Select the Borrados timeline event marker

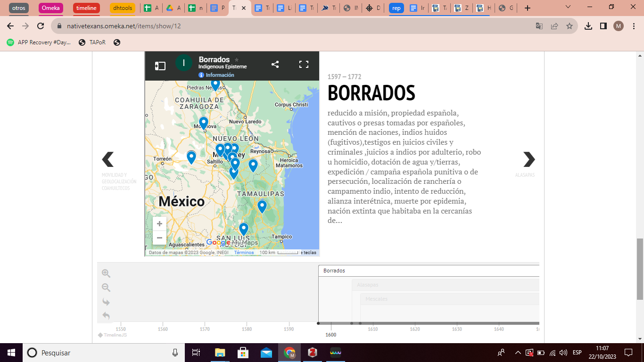click(334, 271)
